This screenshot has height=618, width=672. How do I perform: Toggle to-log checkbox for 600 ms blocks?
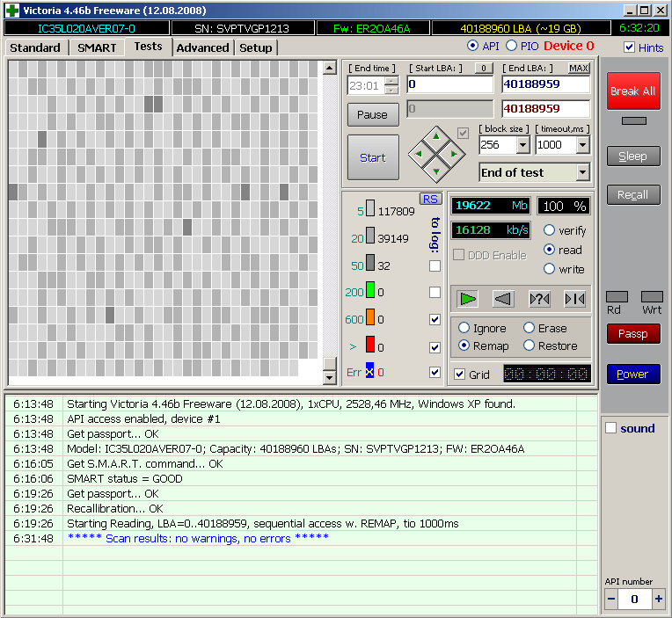click(x=435, y=319)
